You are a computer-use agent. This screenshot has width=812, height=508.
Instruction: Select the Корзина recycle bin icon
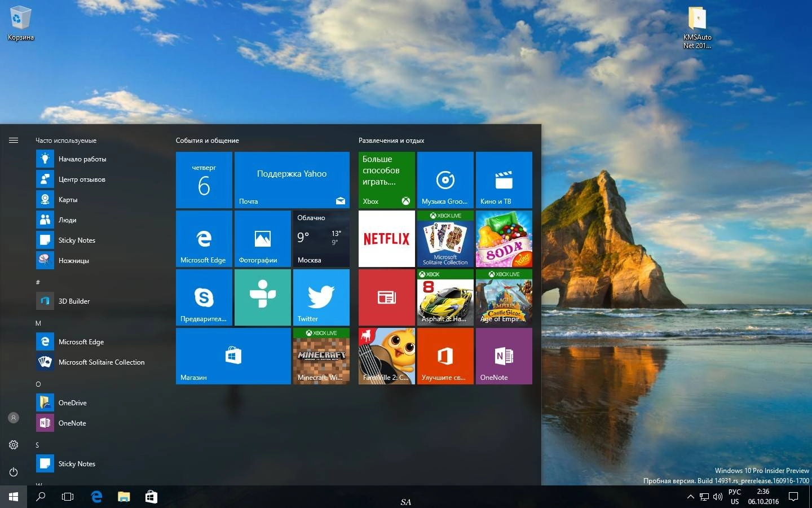[20, 24]
